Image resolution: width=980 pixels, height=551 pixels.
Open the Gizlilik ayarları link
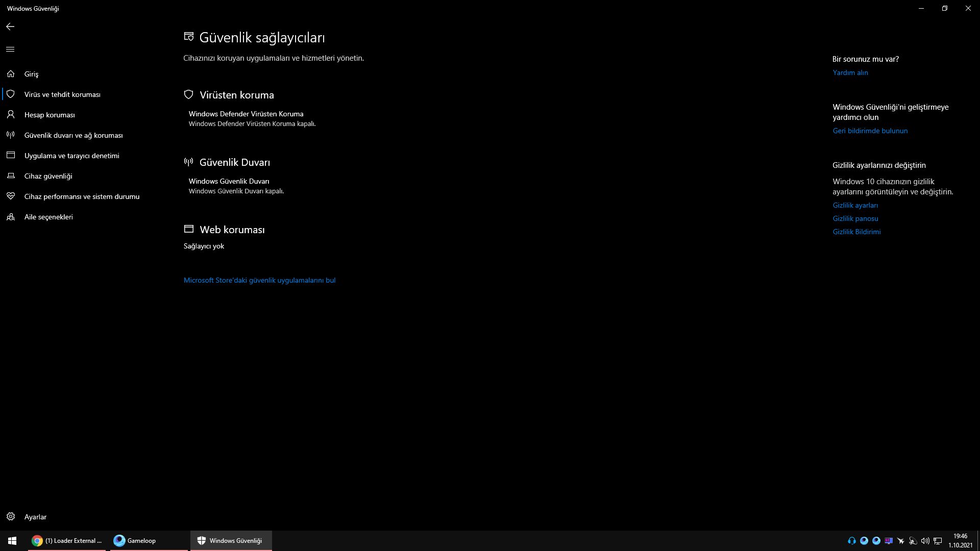point(855,205)
